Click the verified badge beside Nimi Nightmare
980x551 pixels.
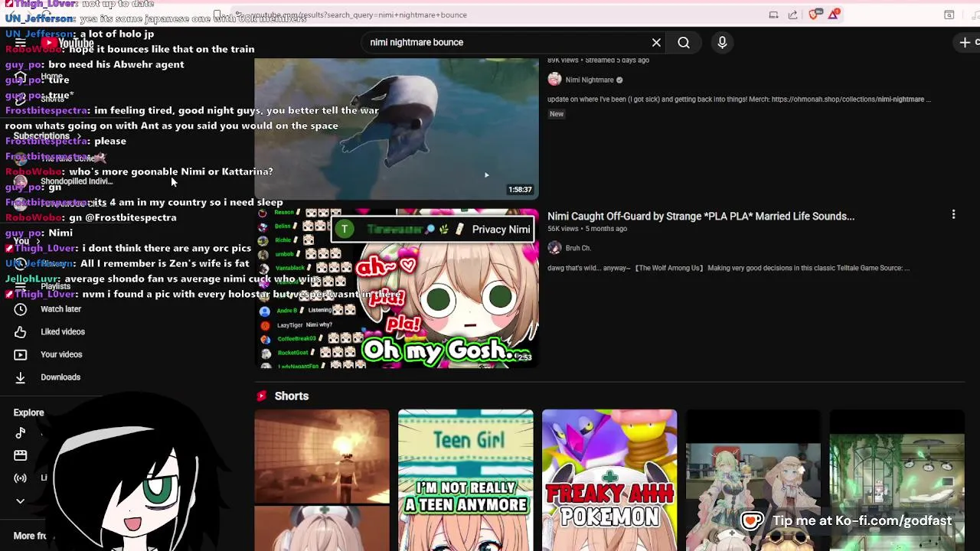[x=619, y=80]
